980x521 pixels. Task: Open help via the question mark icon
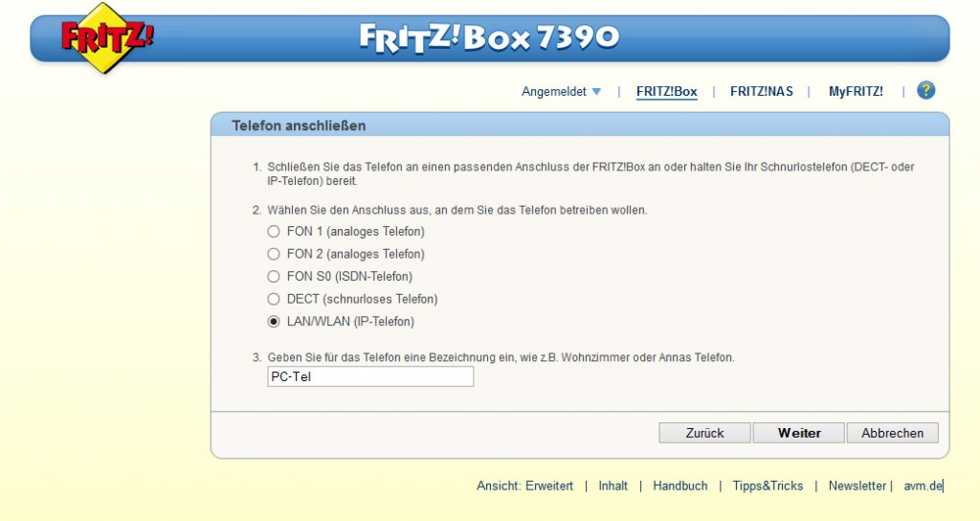point(925,91)
